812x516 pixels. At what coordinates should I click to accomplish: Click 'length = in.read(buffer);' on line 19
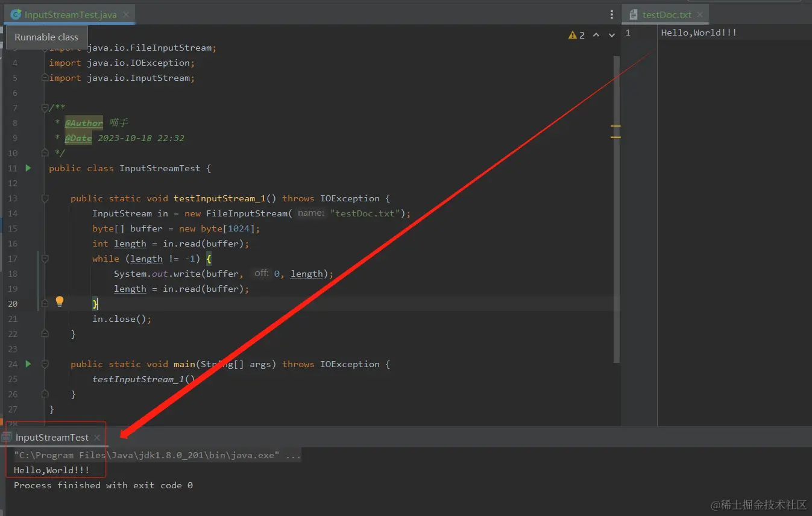pos(181,289)
